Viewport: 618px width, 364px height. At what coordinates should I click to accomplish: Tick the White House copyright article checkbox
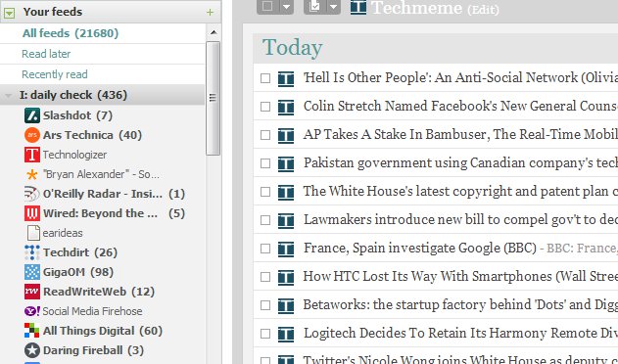(265, 192)
